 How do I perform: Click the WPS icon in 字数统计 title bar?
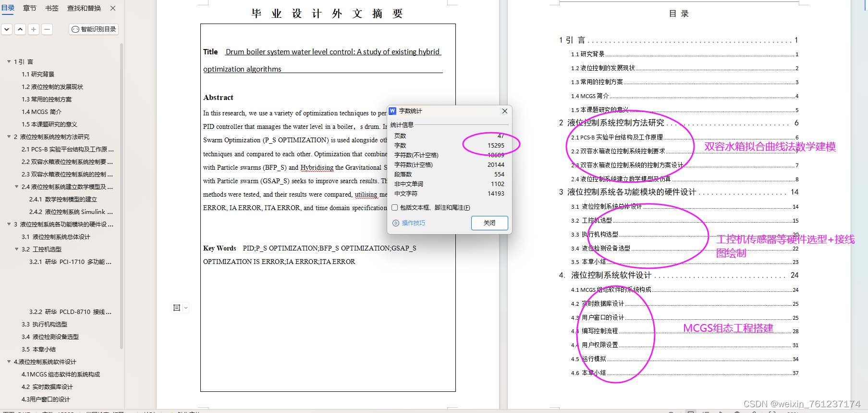[x=392, y=111]
